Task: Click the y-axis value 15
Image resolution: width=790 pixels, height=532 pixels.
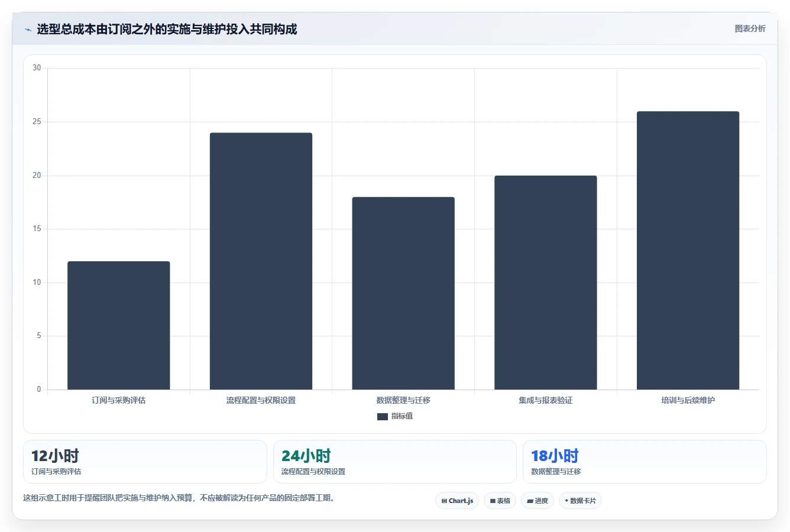Action: (x=37, y=229)
